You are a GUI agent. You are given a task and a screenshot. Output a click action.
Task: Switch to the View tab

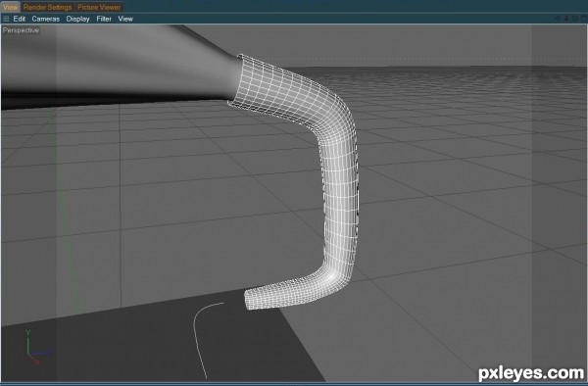click(10, 7)
